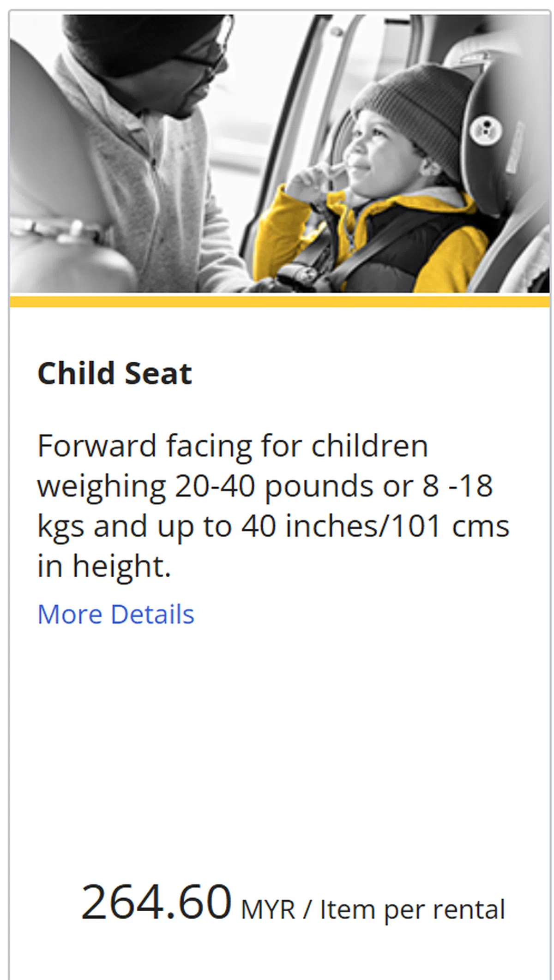Click the "Forward facing for children" line
Image resolution: width=554 pixels, height=980 pixels.
(x=233, y=446)
